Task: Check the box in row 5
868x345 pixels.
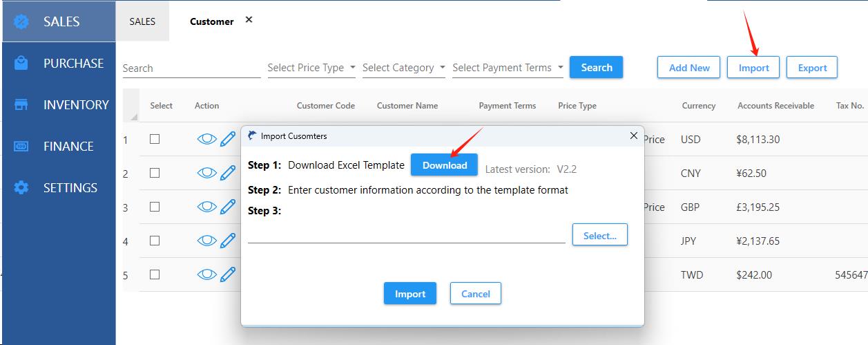Action: pyautogui.click(x=155, y=274)
